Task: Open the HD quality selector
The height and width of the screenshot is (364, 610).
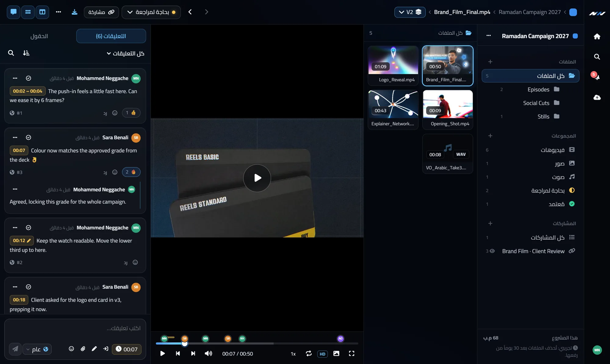Action: pyautogui.click(x=322, y=354)
